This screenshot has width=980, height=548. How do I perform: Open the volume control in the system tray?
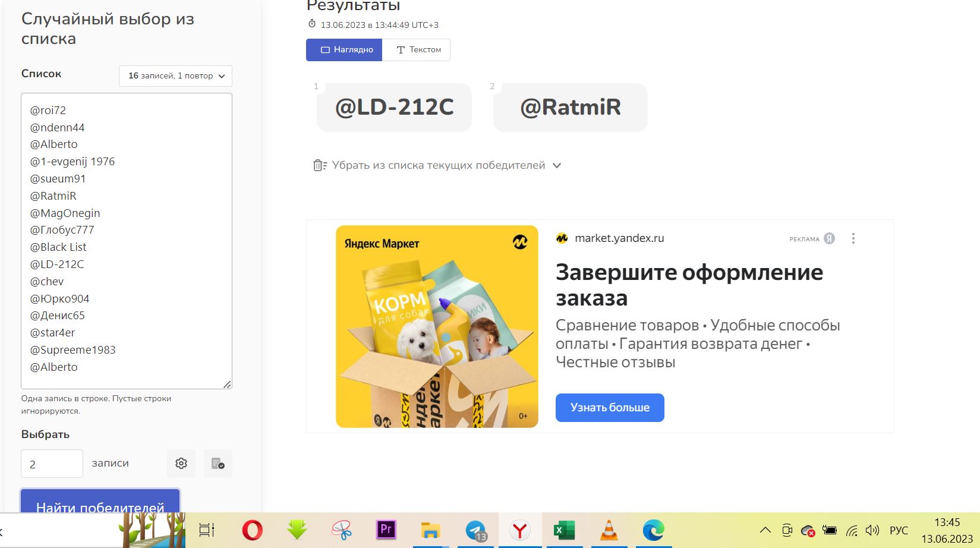coord(872,530)
